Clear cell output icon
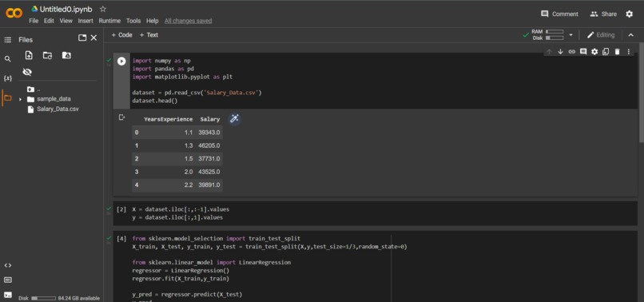This screenshot has width=644, height=302. click(121, 117)
